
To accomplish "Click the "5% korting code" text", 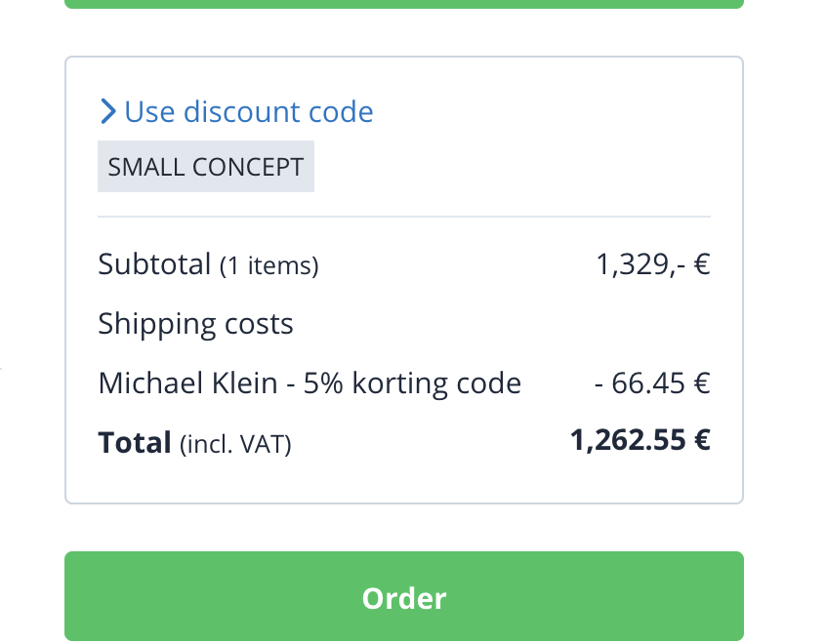I will pos(412,383).
